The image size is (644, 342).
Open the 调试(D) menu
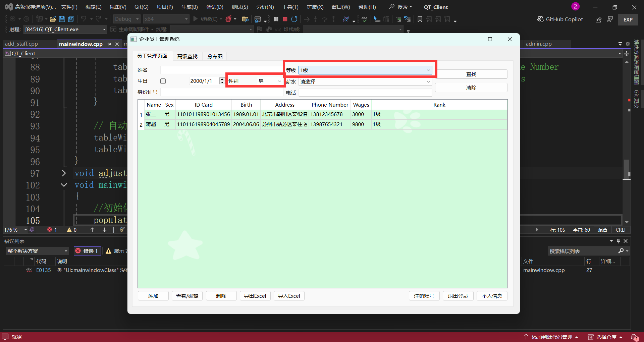(214, 7)
